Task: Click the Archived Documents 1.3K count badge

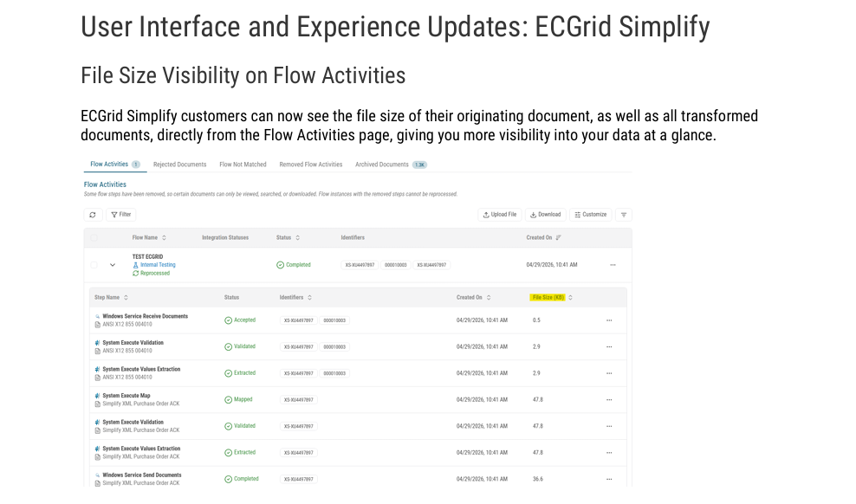Action: [419, 165]
